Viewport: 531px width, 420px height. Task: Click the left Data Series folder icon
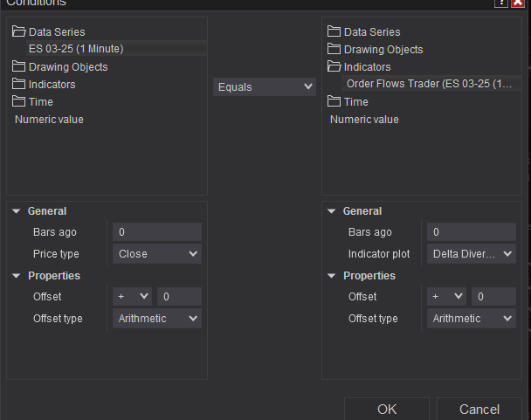(19, 32)
